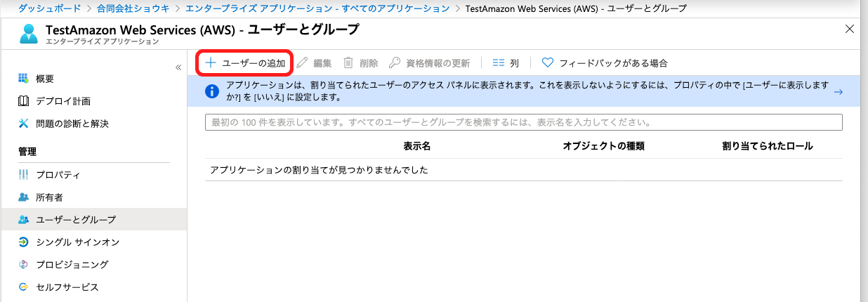Image resolution: width=868 pixels, height=302 pixels.
Task: Click the blue info circle icon
Action: click(211, 91)
